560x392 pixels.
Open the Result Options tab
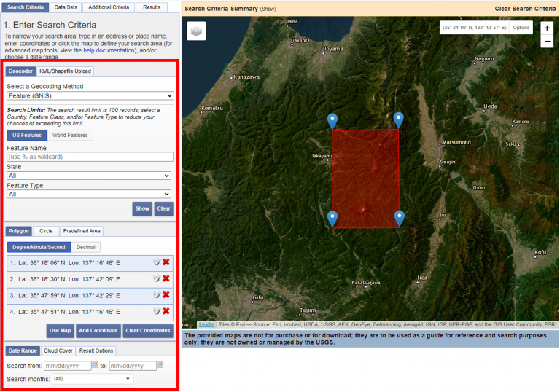coord(96,350)
